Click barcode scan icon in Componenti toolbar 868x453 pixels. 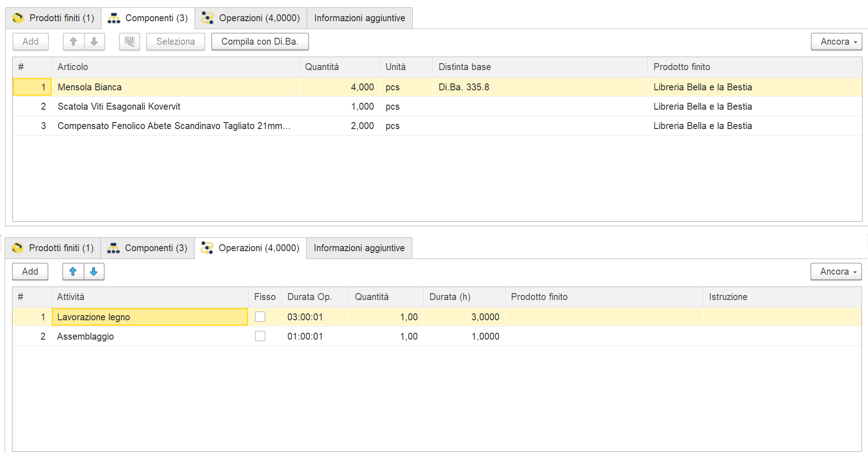[x=130, y=41]
